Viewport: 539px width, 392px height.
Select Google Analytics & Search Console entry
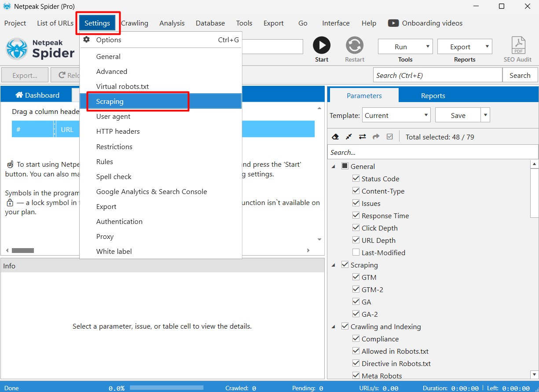point(161,191)
